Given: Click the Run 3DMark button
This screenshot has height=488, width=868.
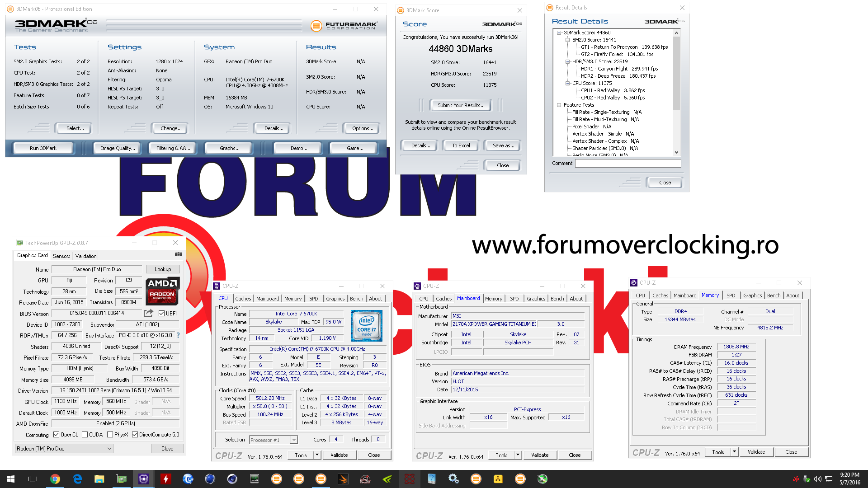Looking at the screenshot, I should pyautogui.click(x=43, y=148).
